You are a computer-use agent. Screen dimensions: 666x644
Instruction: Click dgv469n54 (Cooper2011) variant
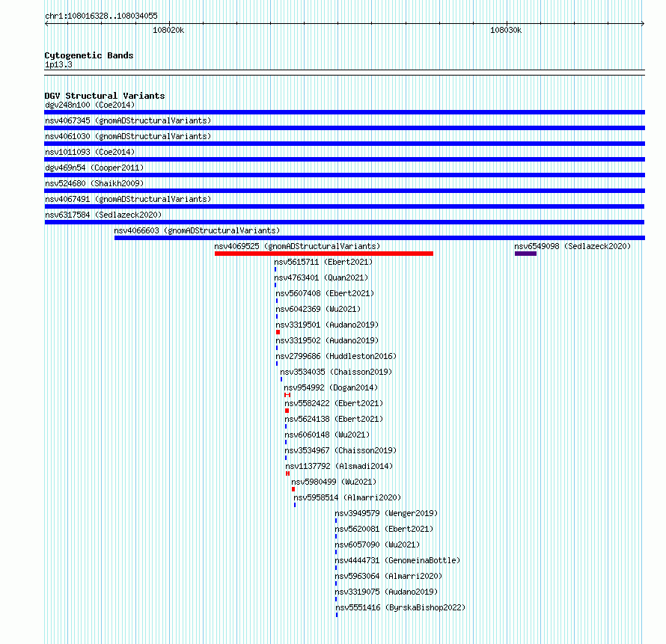pos(94,168)
